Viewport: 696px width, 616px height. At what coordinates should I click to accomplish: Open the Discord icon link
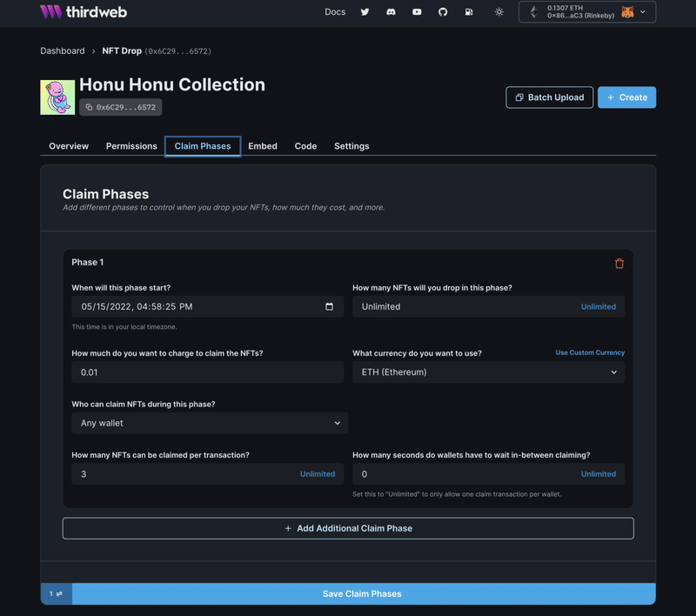[391, 12]
